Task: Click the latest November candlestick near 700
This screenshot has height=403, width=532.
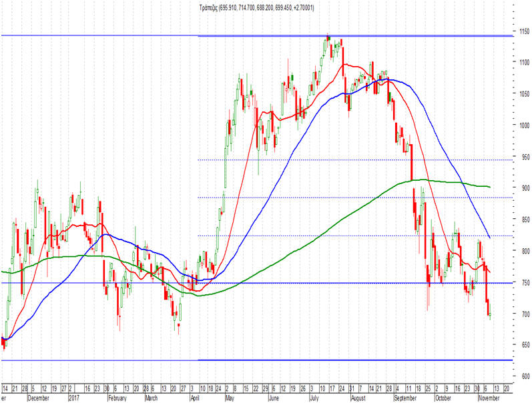Action: coord(490,313)
